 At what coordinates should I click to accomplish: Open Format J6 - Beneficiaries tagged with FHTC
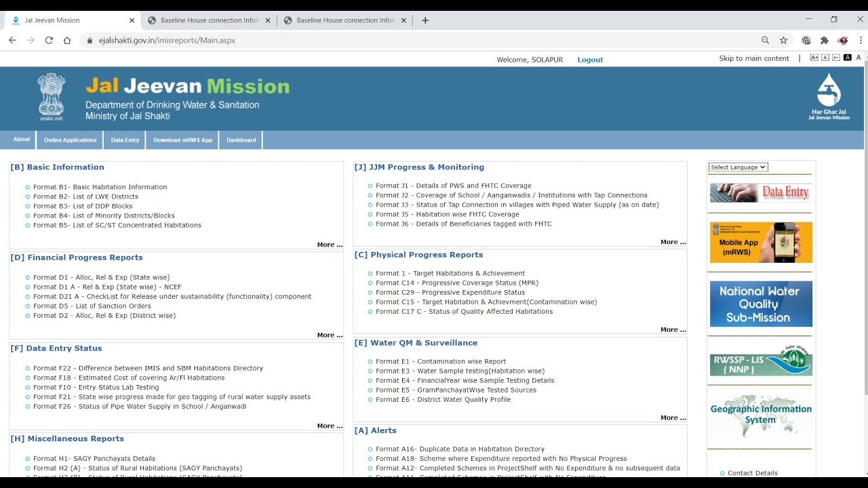[x=464, y=224]
